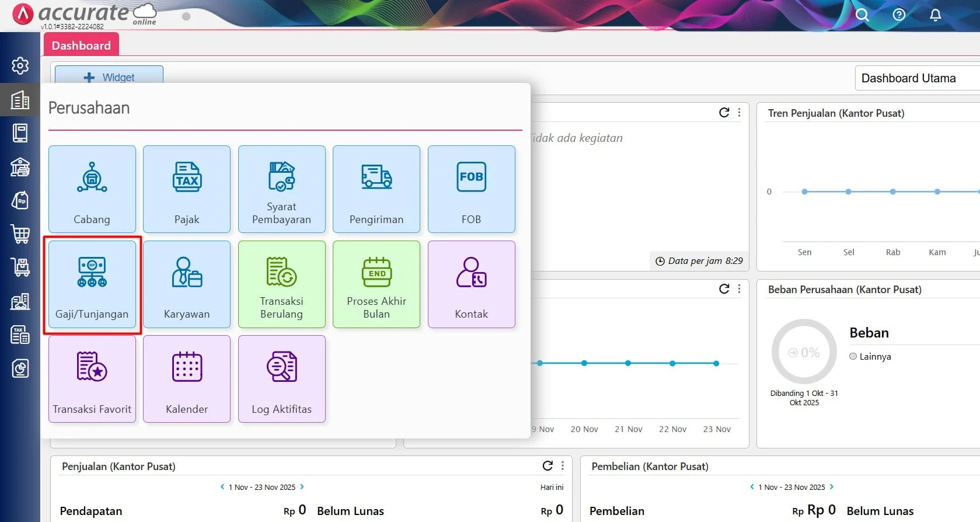Open Proses Akhir Bulan tile
980x522 pixels.
[x=376, y=285]
